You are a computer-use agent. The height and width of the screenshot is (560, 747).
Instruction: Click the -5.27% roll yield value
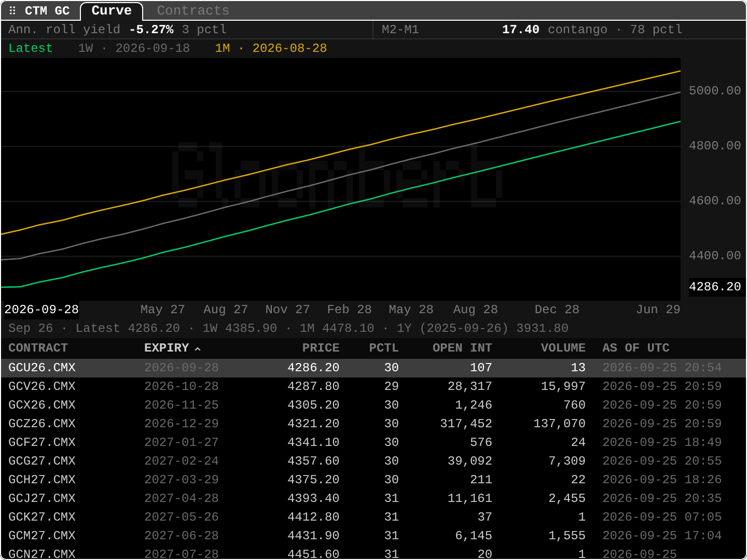click(x=151, y=30)
